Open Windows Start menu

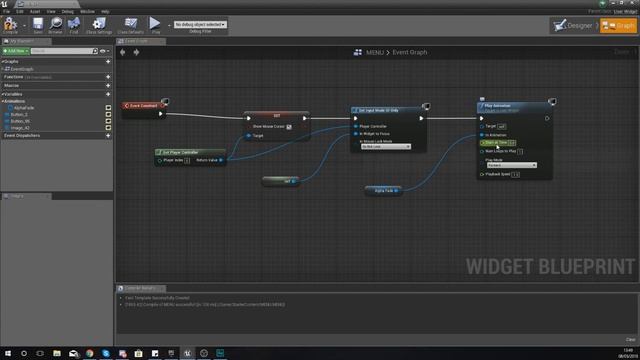(7, 353)
